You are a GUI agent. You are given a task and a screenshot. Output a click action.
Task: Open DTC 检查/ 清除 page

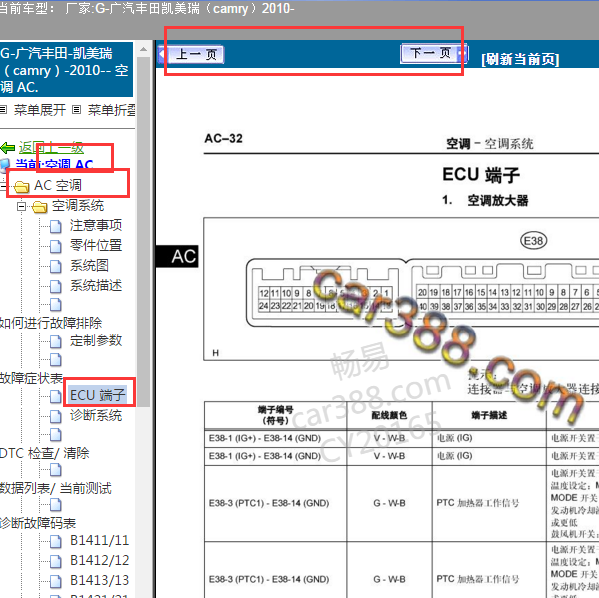[x=44, y=454]
